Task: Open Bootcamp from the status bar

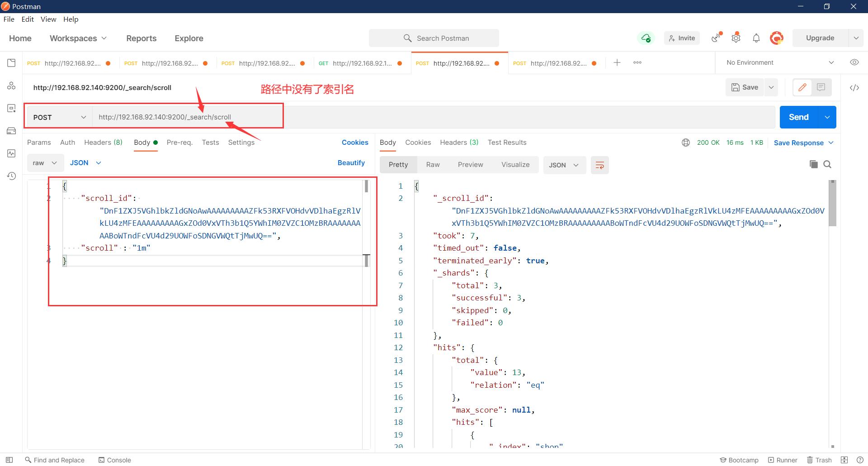Action: click(739, 460)
